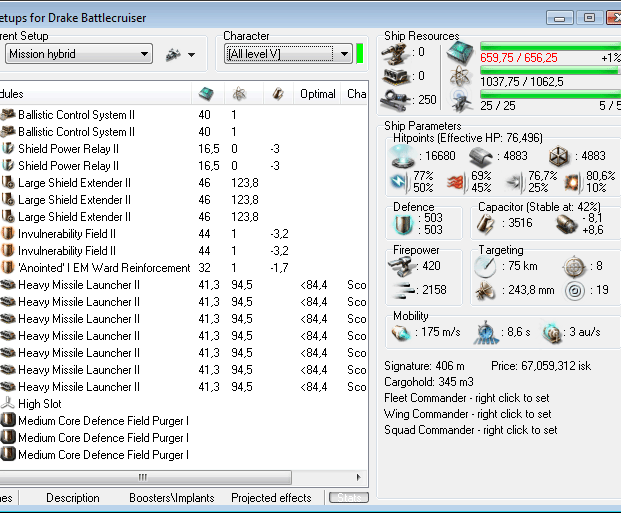Click the Firepower launcher icon showing 420

tap(401, 266)
